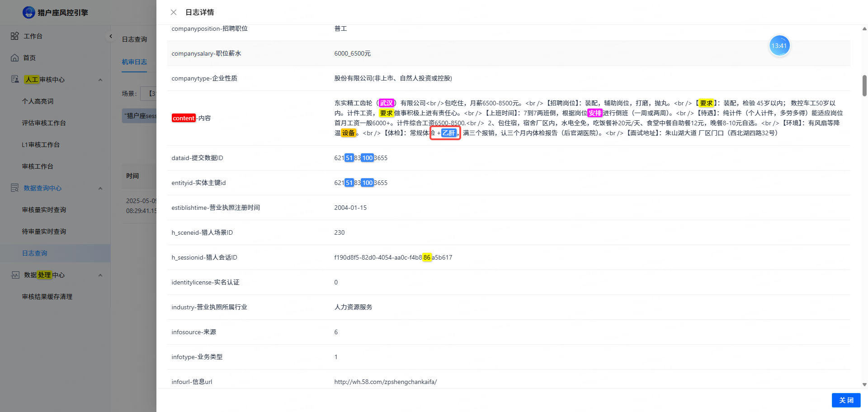Click the 猎户座风控引擎 logo icon
868x412 pixels.
pyautogui.click(x=29, y=12)
